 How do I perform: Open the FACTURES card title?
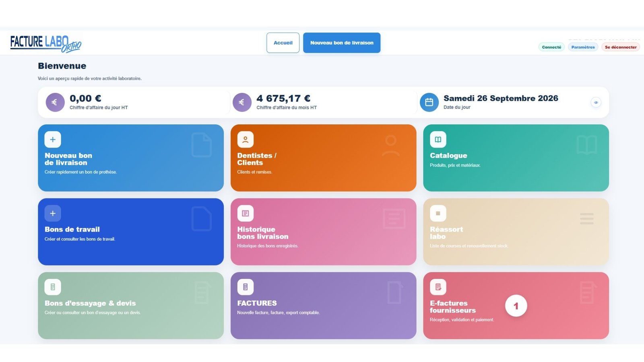click(257, 303)
